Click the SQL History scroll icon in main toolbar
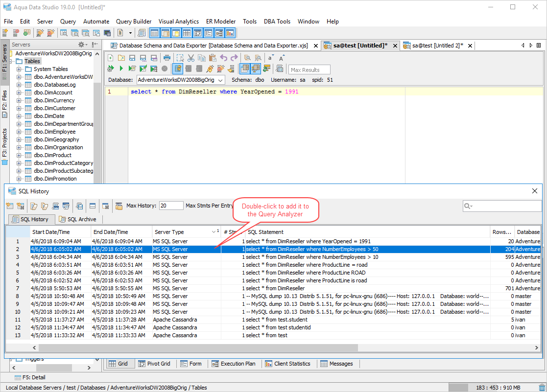The height and width of the screenshot is (392, 547). pos(142,33)
